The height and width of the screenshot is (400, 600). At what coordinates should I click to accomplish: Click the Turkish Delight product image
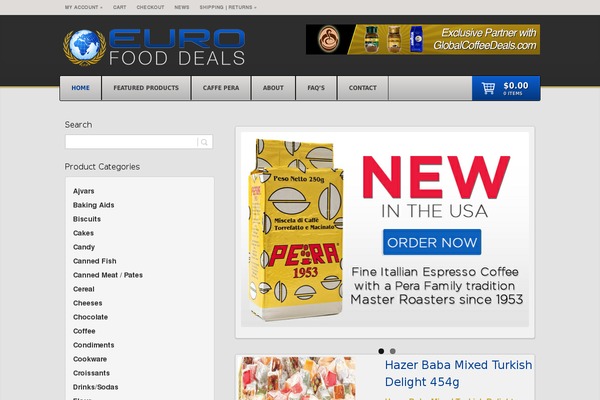[x=297, y=378]
